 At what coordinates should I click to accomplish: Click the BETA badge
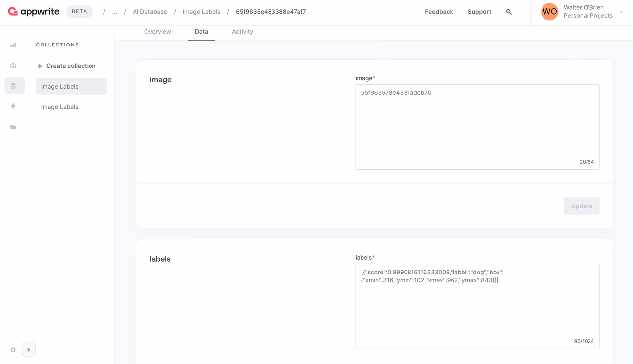click(x=79, y=11)
